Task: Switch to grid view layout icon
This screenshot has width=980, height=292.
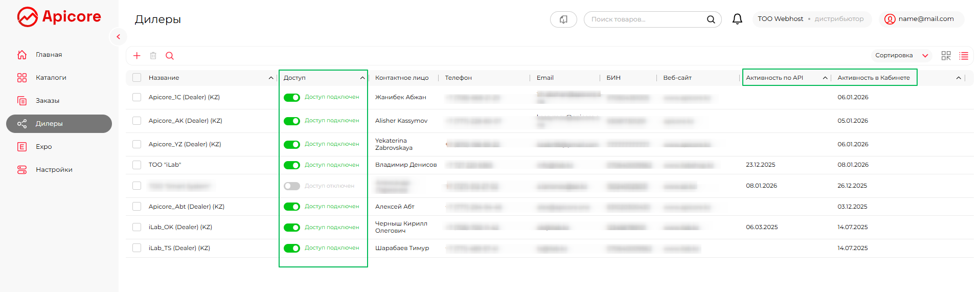Action: [x=946, y=56]
